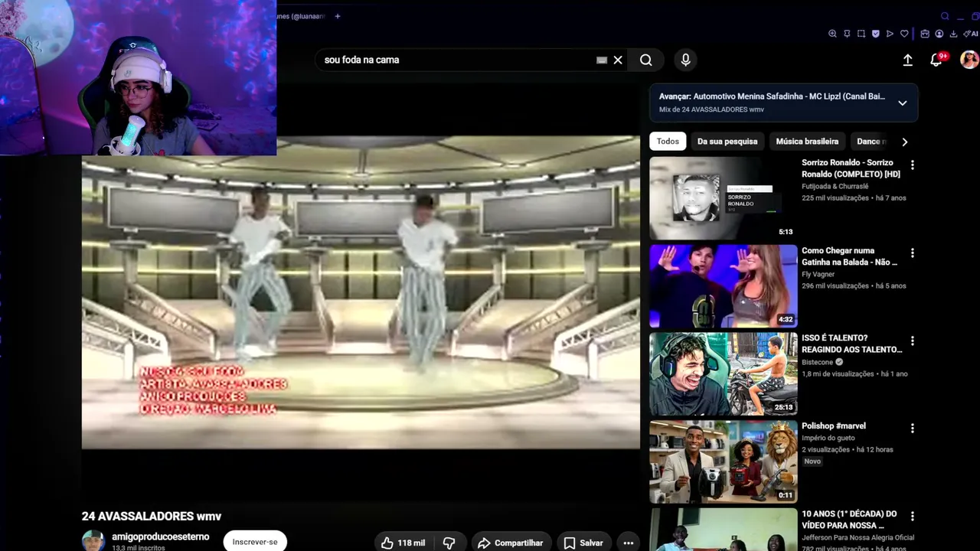
Task: Open the browser profile account icon
Action: (939, 34)
